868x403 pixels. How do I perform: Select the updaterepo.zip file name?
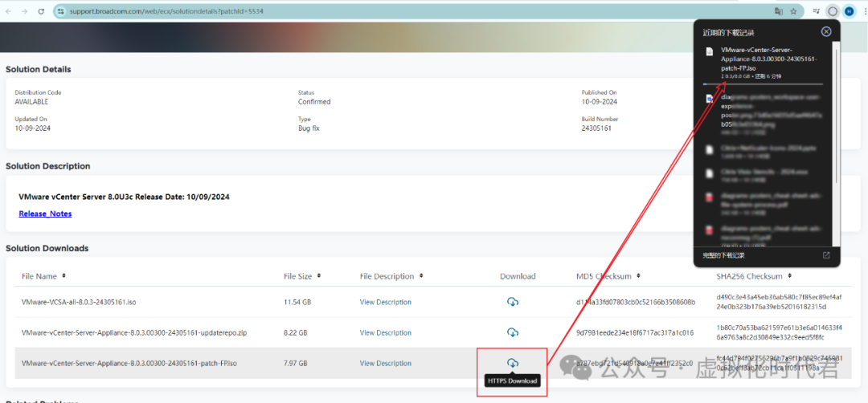coord(134,333)
